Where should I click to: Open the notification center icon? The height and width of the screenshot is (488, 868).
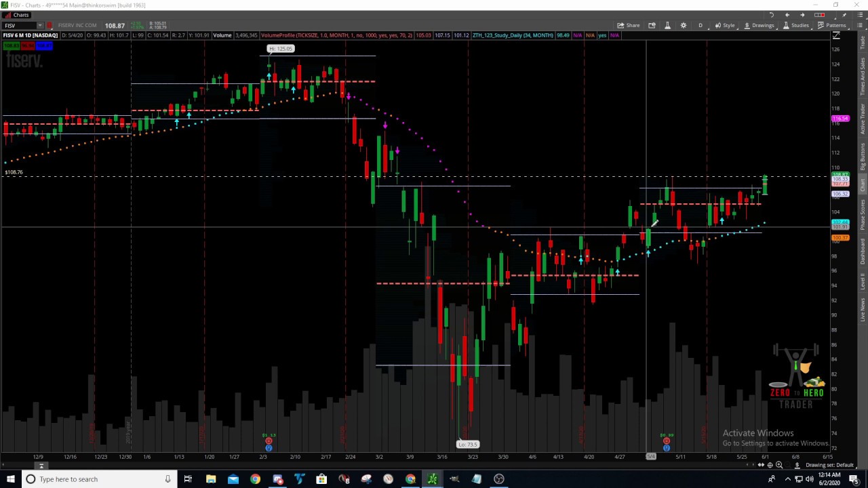pyautogui.click(x=853, y=479)
